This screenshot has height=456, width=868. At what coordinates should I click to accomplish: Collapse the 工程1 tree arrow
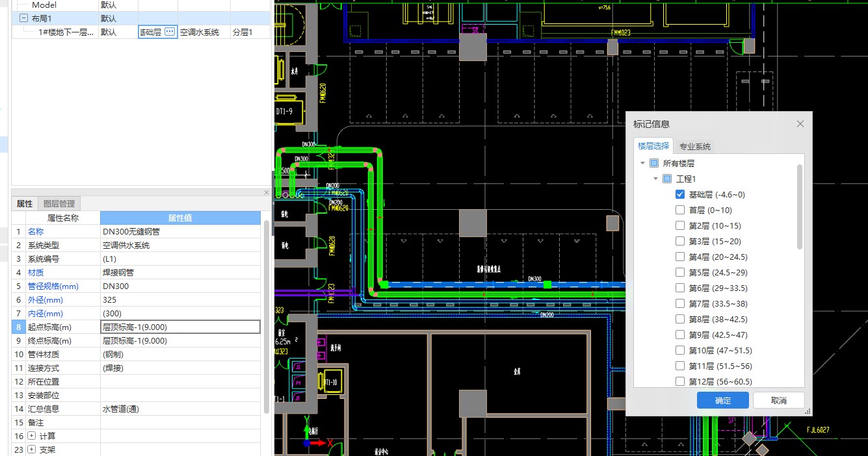pyautogui.click(x=655, y=179)
